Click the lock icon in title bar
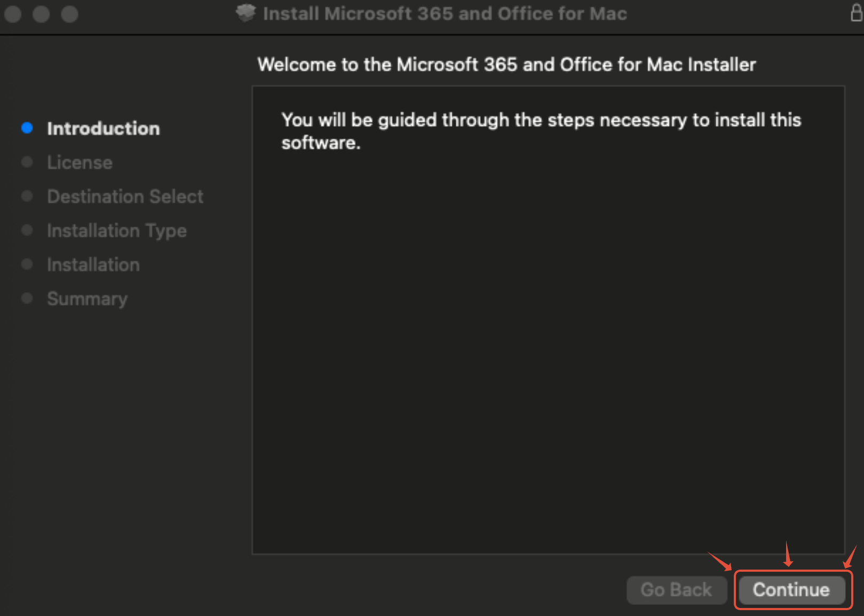The height and width of the screenshot is (616, 864). coord(856,12)
